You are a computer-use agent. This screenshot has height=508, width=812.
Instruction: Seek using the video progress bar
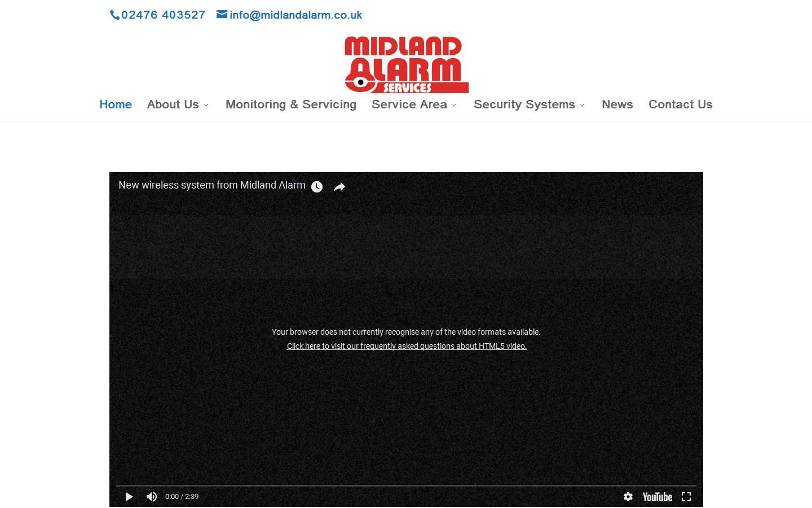point(406,484)
